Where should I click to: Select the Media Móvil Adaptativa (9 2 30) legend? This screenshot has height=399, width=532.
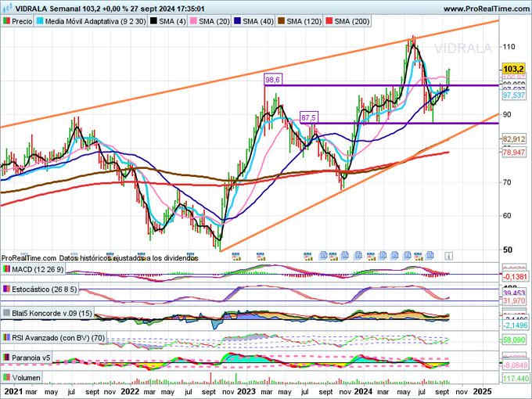[x=91, y=21]
